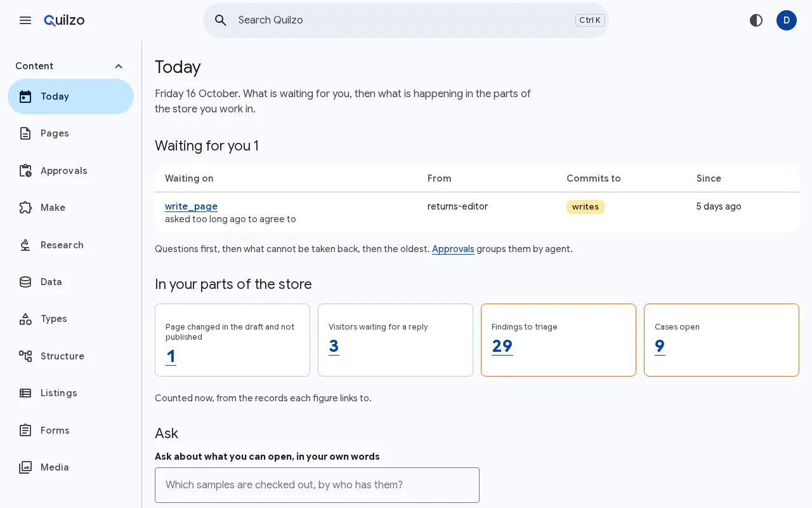Screen dimensions: 812x508
Task: Click the search magnifier icon
Action: [221, 20]
